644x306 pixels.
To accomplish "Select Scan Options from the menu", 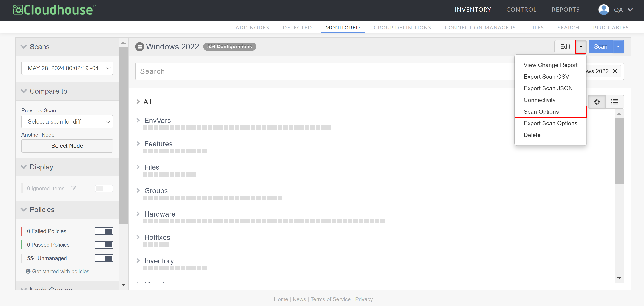I will (x=551, y=112).
